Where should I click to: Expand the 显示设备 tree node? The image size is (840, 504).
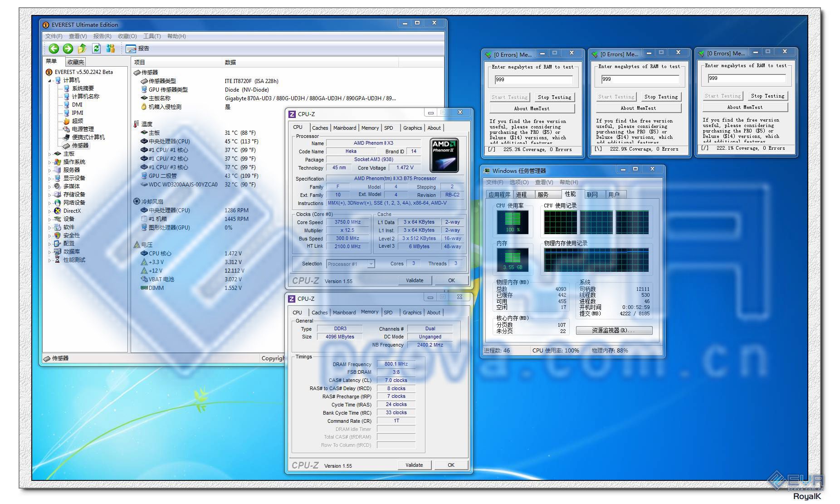pos(49,179)
